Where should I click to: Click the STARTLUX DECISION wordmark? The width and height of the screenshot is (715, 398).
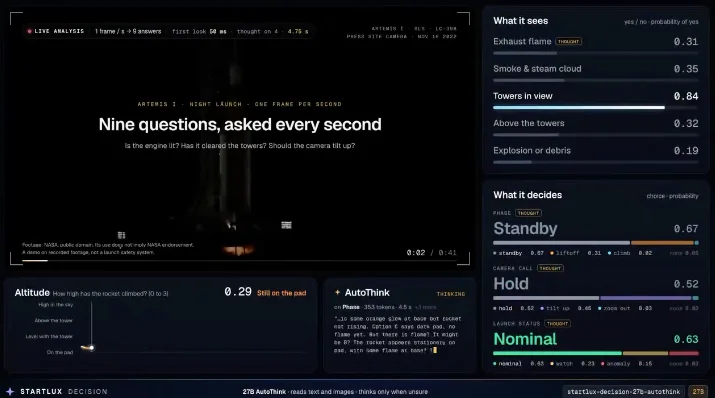pyautogui.click(x=64, y=392)
